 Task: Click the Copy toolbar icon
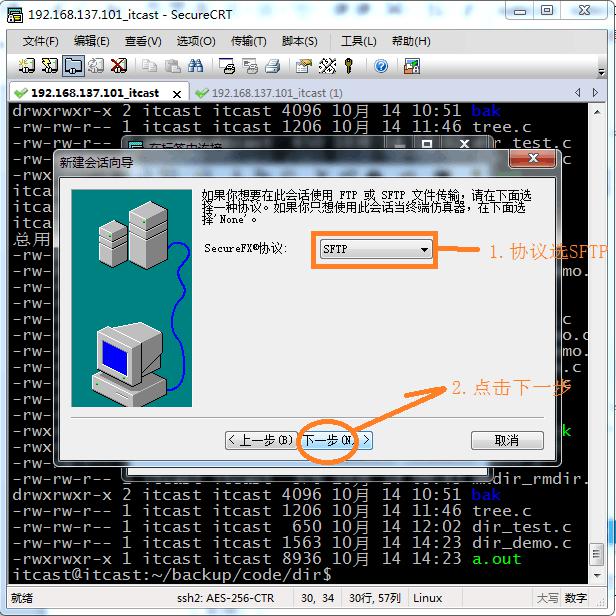point(149,66)
